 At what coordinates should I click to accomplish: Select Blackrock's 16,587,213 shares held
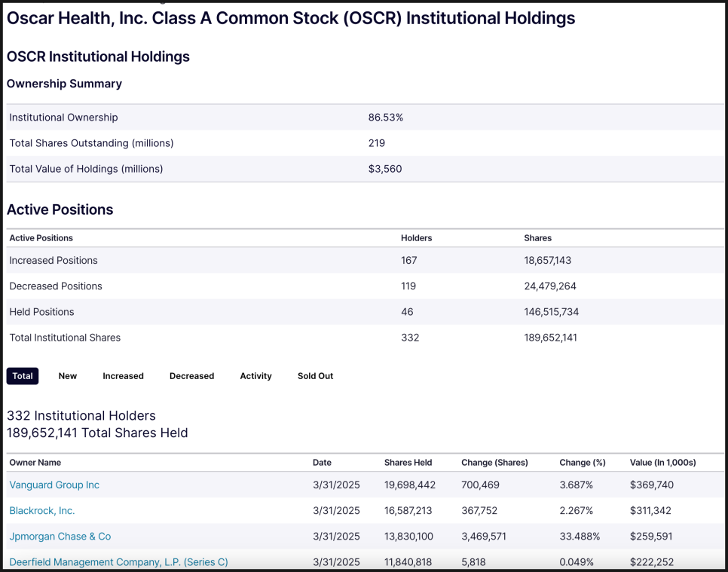(408, 511)
